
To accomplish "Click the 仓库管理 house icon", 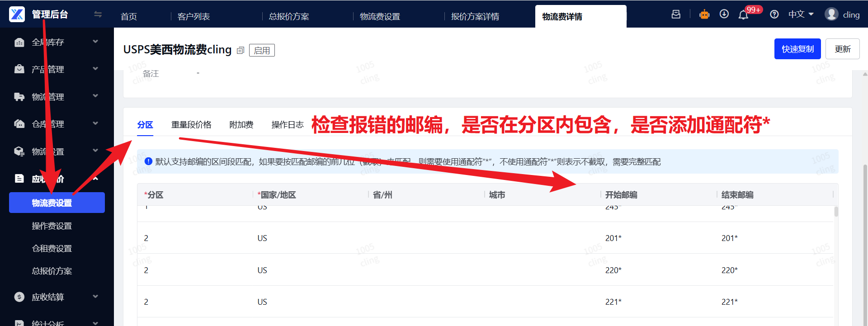I will (19, 124).
